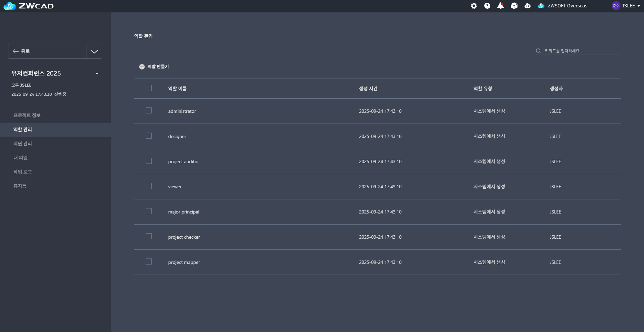Screen dimensions: 644x332
Task: Check the designer role checkbox
Action: click(x=149, y=136)
